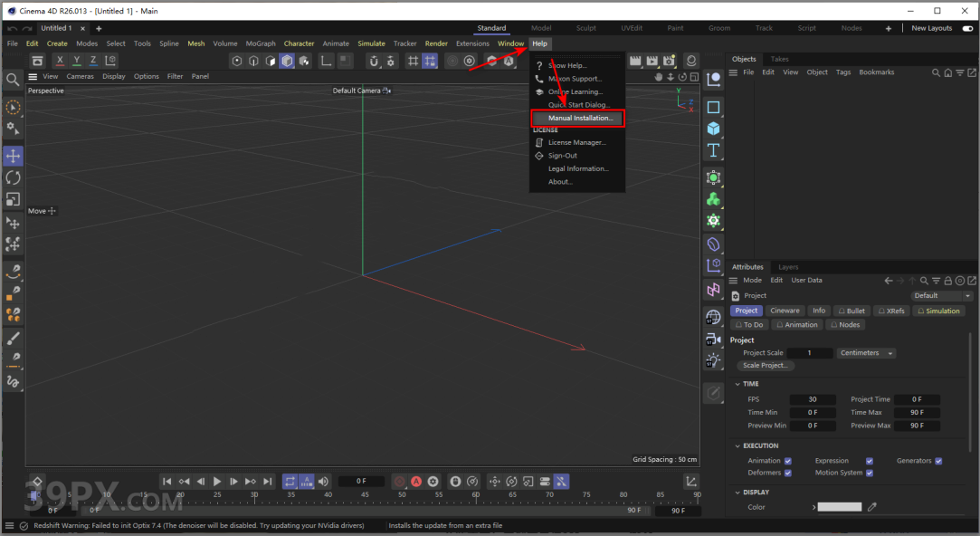Disable the Deformers checkbox
This screenshot has width=980, height=536.
point(788,473)
